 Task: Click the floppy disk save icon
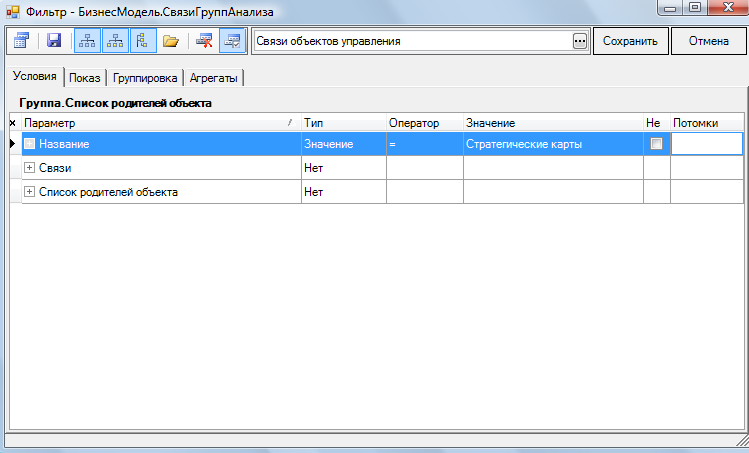click(54, 41)
